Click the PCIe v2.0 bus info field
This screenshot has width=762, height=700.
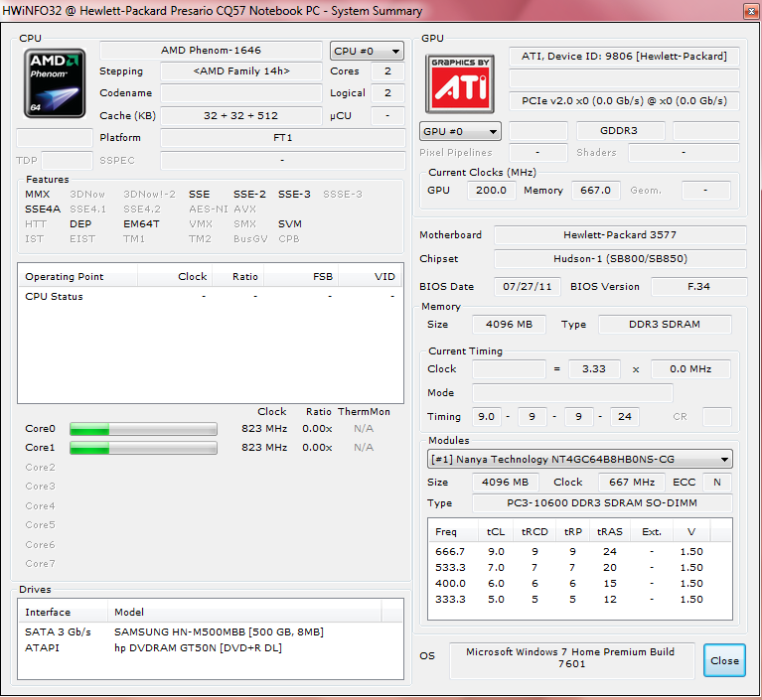[x=624, y=101]
